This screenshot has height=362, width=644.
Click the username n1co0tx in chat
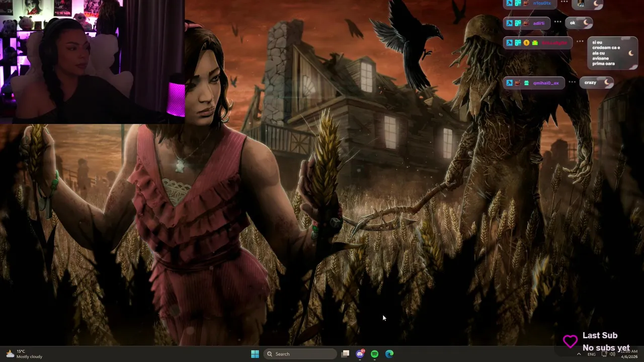(x=542, y=3)
